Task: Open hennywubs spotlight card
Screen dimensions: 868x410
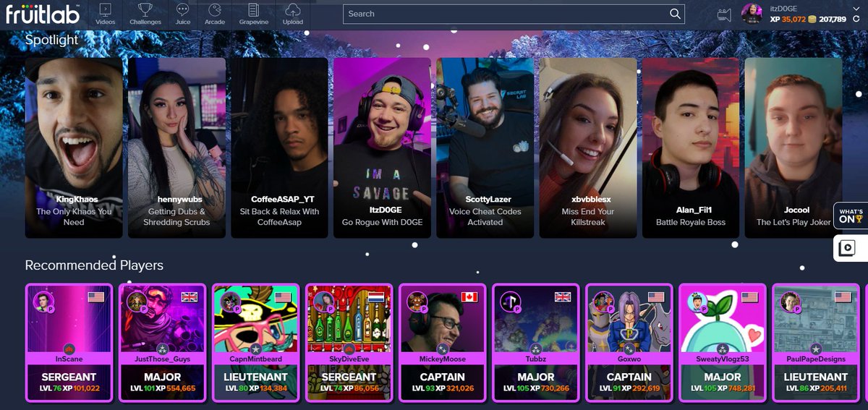Action: tap(176, 148)
